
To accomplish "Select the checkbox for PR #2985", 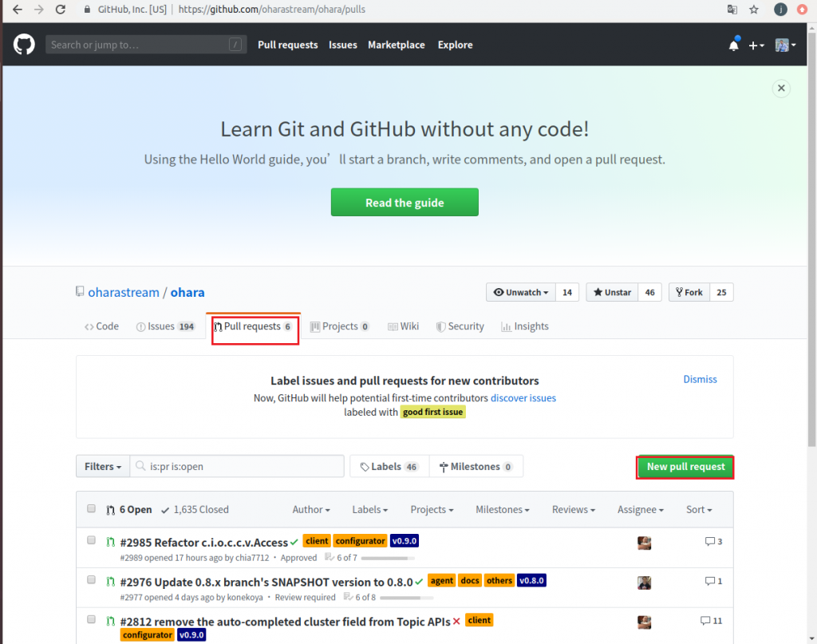I will (91, 539).
